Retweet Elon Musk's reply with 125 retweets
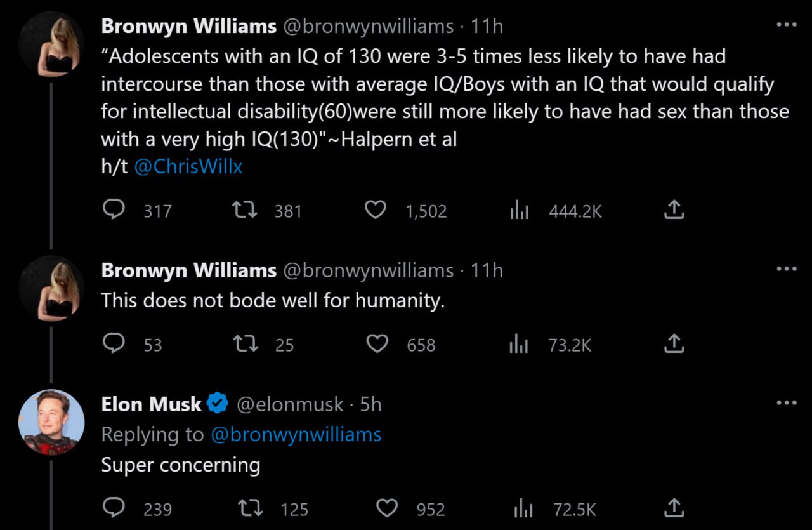This screenshot has width=812, height=530. coord(249,508)
